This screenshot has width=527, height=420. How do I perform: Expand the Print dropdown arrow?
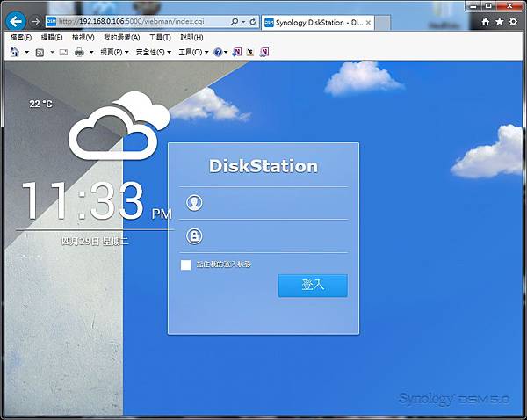click(x=91, y=52)
